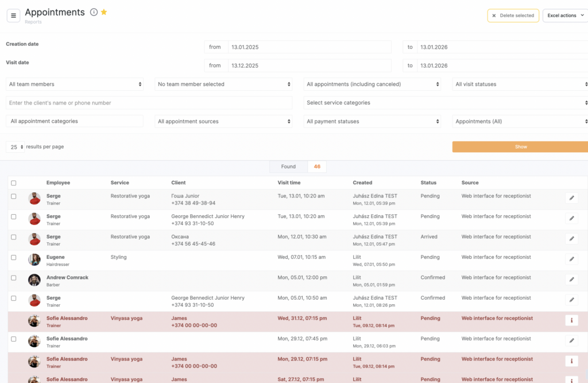This screenshot has width=588, height=383.
Task: Check the box for Оксана's Restorative yoga row
Action: point(14,237)
